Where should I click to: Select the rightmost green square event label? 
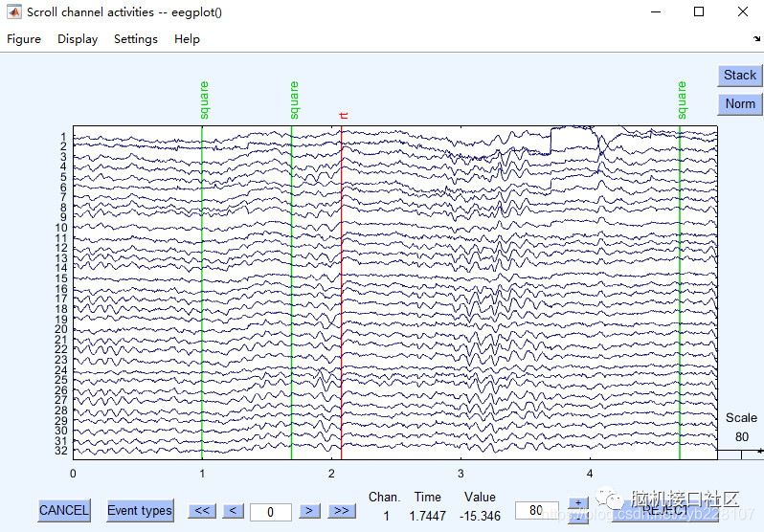tap(682, 100)
